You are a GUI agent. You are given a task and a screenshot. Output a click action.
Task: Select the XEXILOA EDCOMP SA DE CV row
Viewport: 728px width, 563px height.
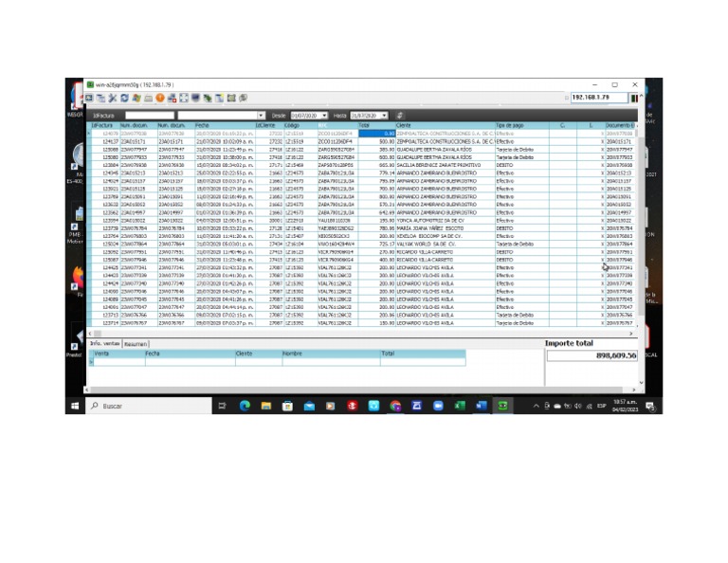point(362,236)
